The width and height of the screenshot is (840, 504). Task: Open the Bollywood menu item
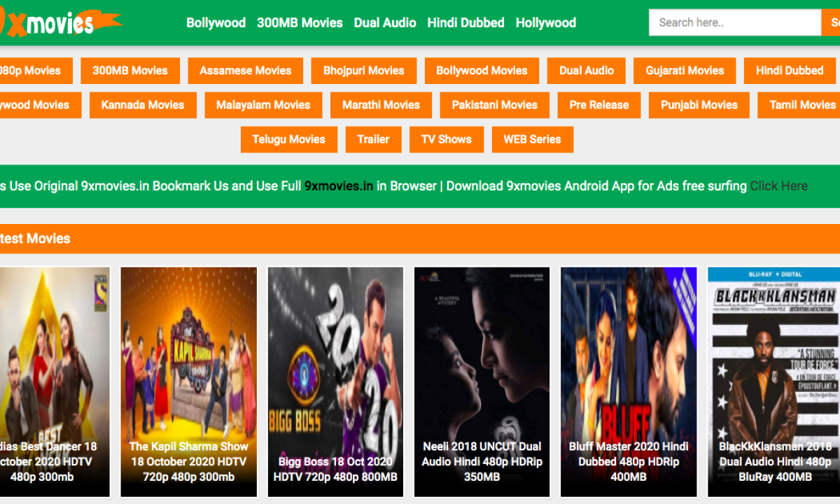tap(216, 22)
